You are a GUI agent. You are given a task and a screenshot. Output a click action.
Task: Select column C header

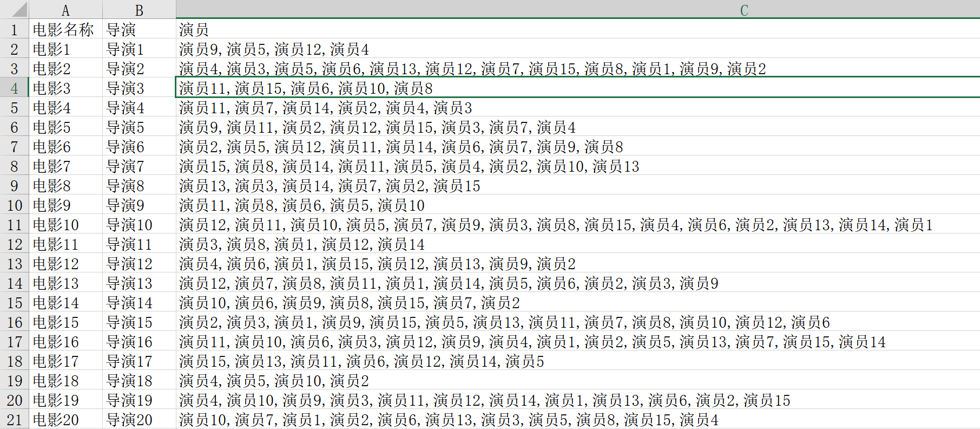point(578,9)
